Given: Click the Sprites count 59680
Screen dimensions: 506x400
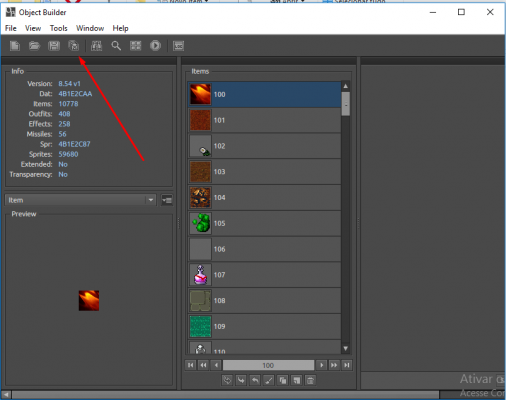Looking at the screenshot, I should tap(68, 154).
